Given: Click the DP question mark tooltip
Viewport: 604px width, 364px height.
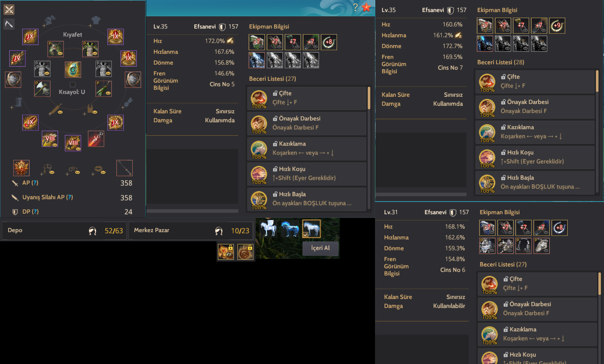Looking at the screenshot, I should coord(35,211).
